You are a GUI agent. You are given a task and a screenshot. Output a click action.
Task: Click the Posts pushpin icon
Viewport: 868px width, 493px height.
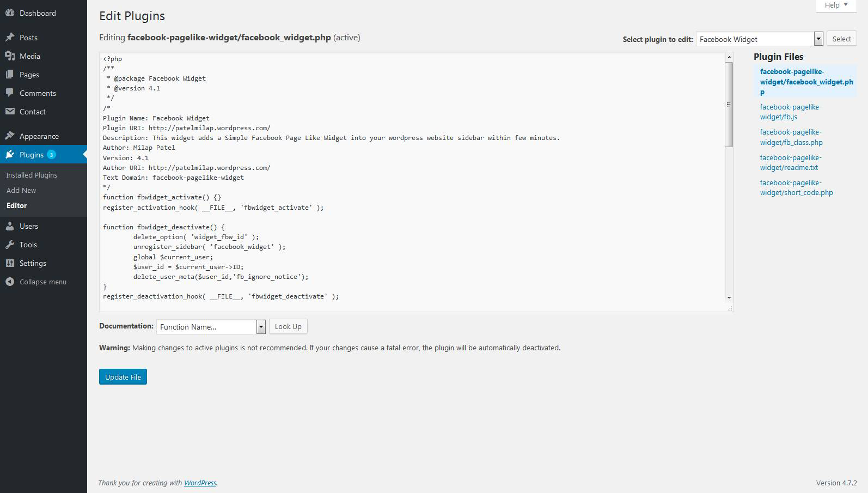click(x=10, y=38)
